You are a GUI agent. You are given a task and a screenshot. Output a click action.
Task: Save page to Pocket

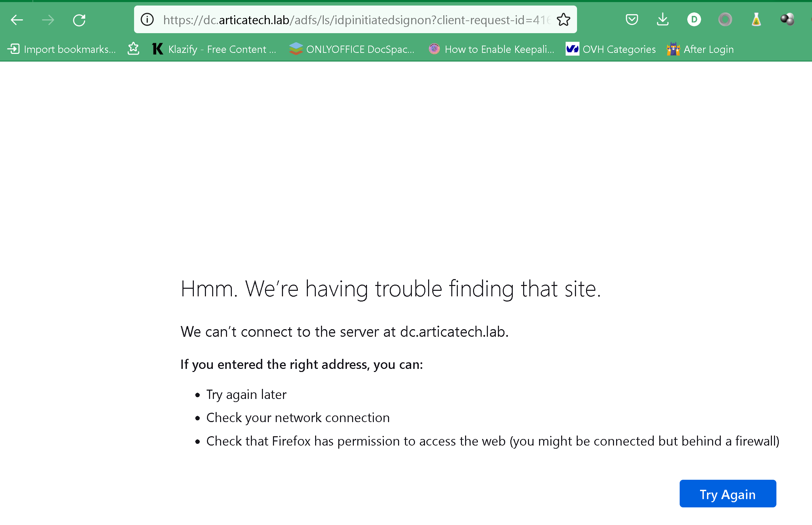pos(632,19)
